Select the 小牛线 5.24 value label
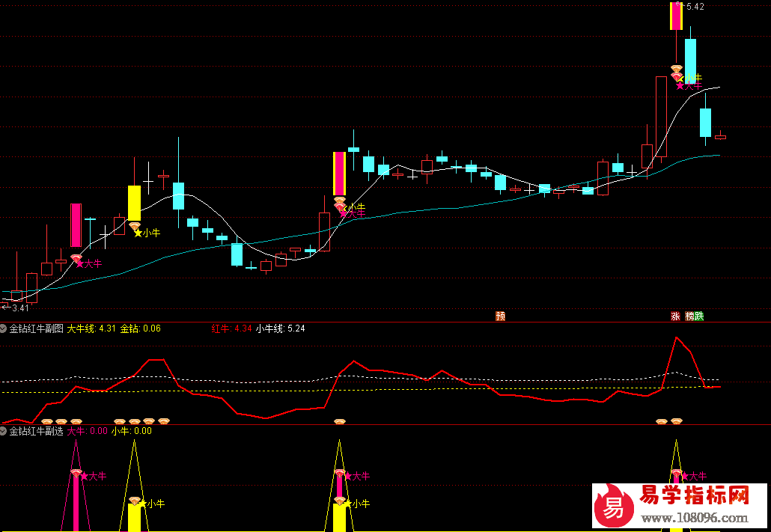 click(280, 328)
